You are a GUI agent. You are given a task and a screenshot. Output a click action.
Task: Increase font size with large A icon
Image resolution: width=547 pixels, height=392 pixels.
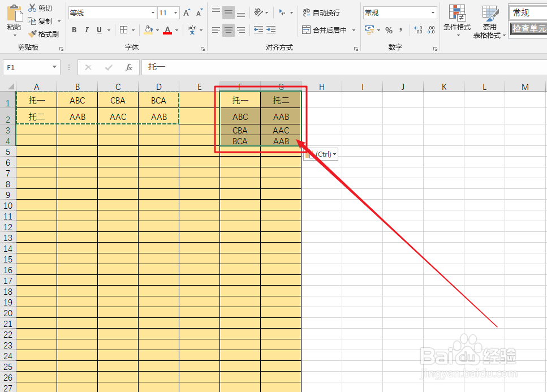(187, 13)
